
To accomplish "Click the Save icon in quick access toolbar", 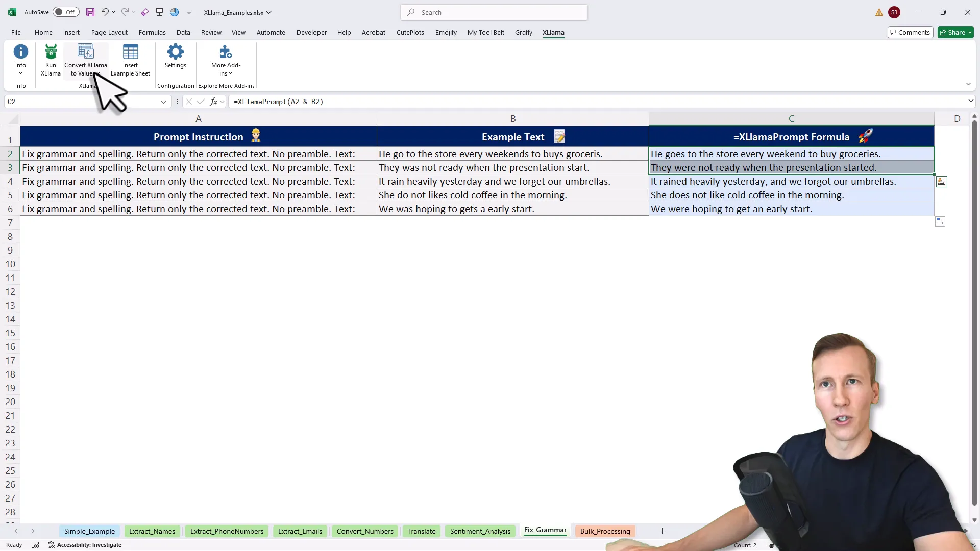I will click(x=90, y=12).
